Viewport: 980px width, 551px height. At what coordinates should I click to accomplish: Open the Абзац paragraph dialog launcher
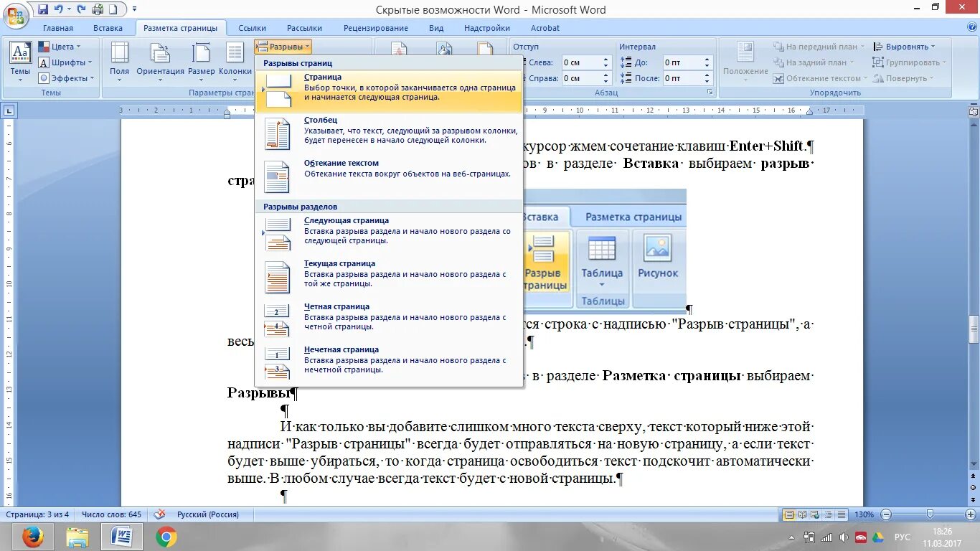coord(710,93)
